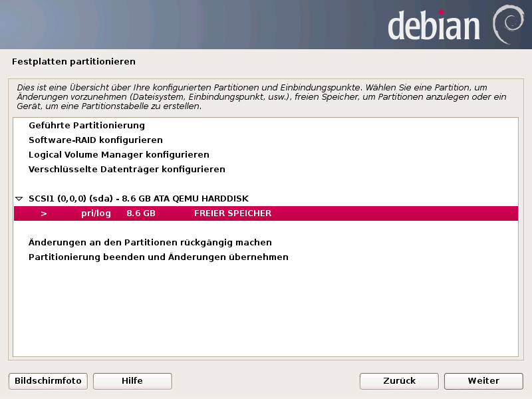This screenshot has width=532, height=399.
Task: Select the FREIER SPEICHER label
Action: [x=233, y=213]
